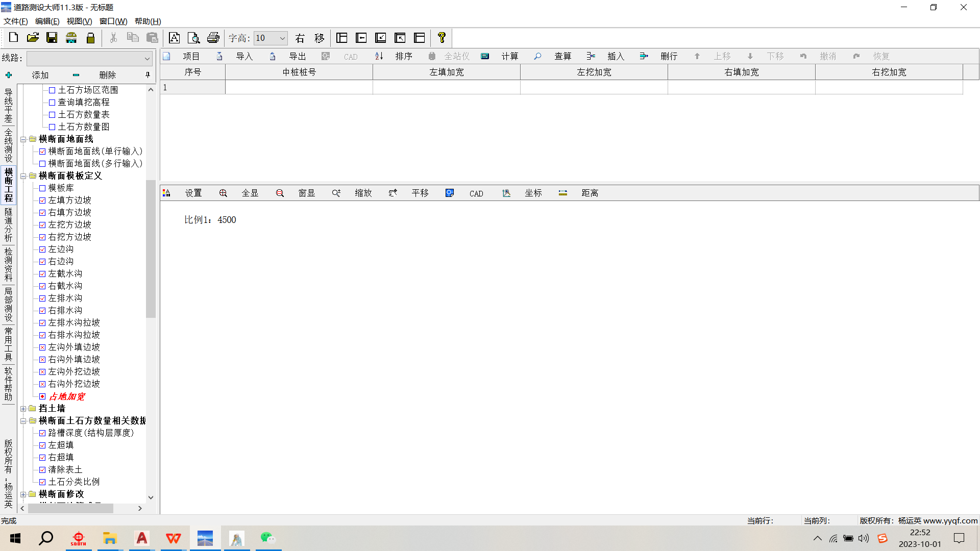Open file using the folder icon
The width and height of the screenshot is (980, 551).
[x=33, y=38]
